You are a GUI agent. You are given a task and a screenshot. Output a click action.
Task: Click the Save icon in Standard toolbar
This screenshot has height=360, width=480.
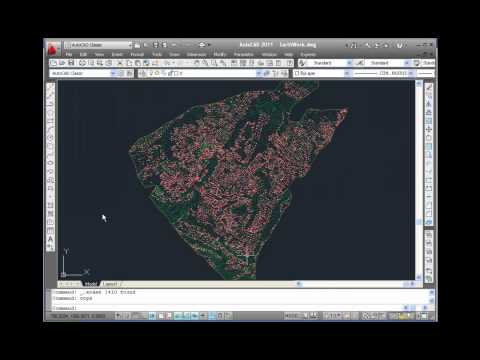(71, 63)
